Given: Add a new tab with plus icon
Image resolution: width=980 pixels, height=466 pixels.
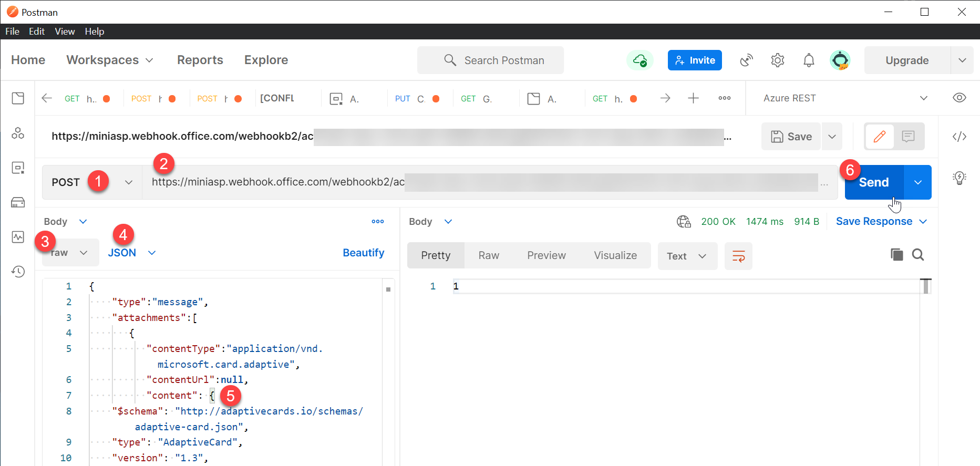Looking at the screenshot, I should click(694, 98).
